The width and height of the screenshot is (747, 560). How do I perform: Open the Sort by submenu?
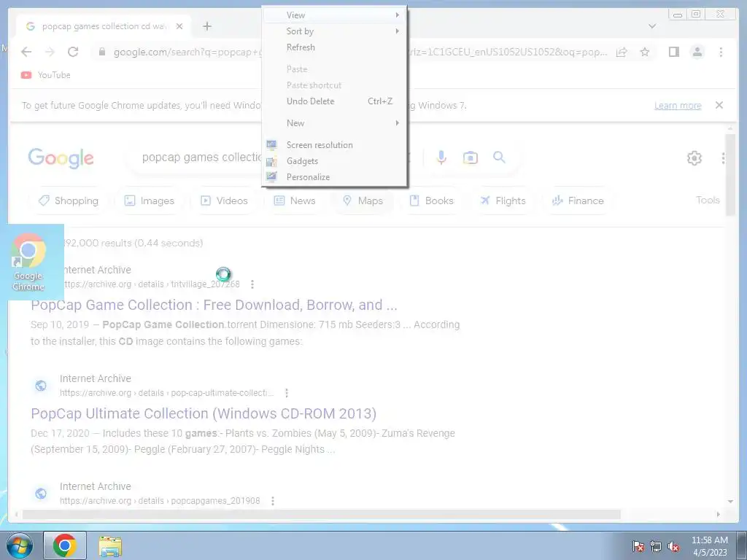click(334, 31)
